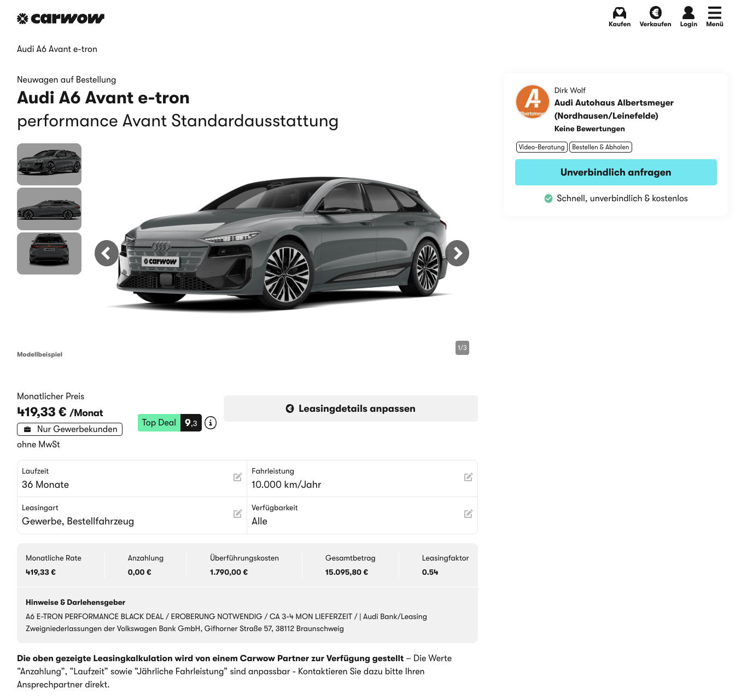Image resolution: width=747 pixels, height=700 pixels.
Task: Open the Verkaufen euro icon
Action: [655, 13]
